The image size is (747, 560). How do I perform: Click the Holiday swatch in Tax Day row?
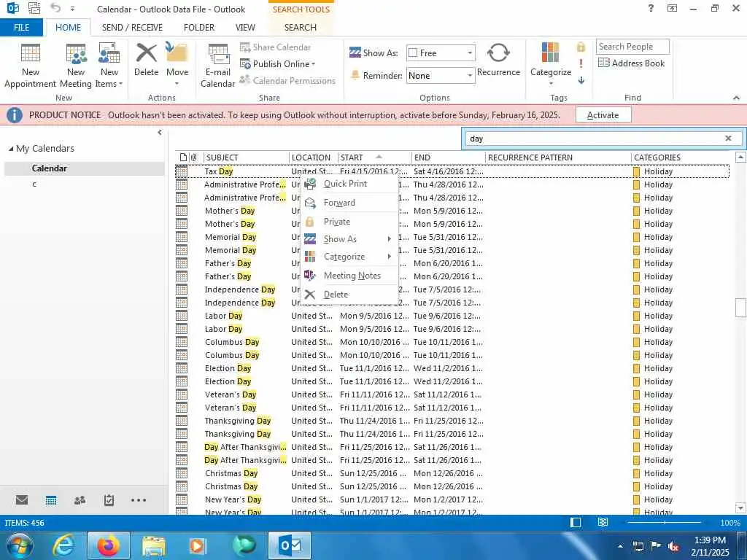[x=636, y=171]
